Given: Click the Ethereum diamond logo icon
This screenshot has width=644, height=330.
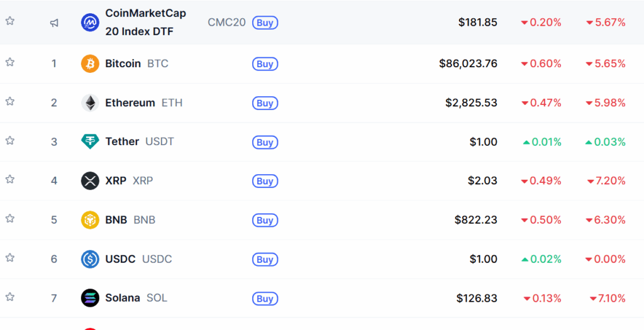Looking at the screenshot, I should tap(90, 102).
